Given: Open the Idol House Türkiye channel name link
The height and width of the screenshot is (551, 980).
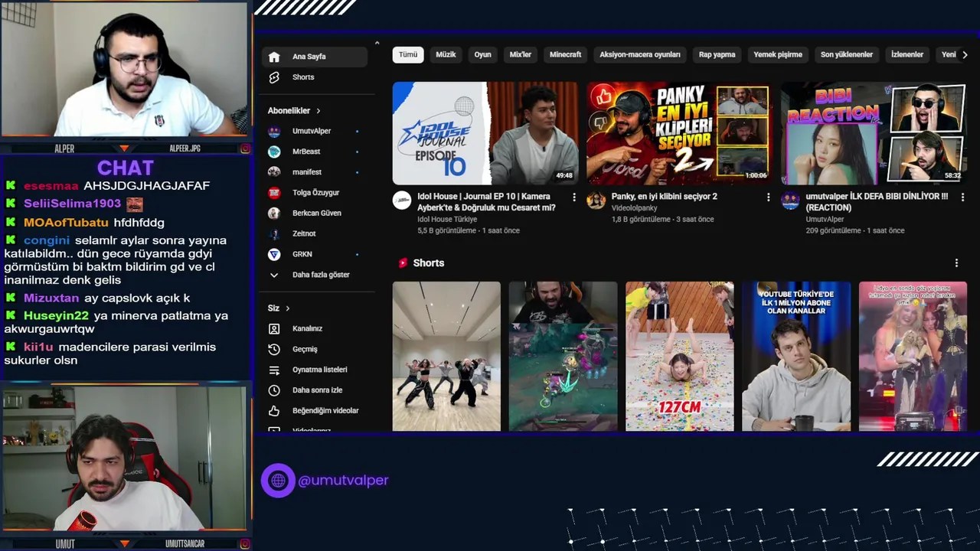Looking at the screenshot, I should [447, 220].
